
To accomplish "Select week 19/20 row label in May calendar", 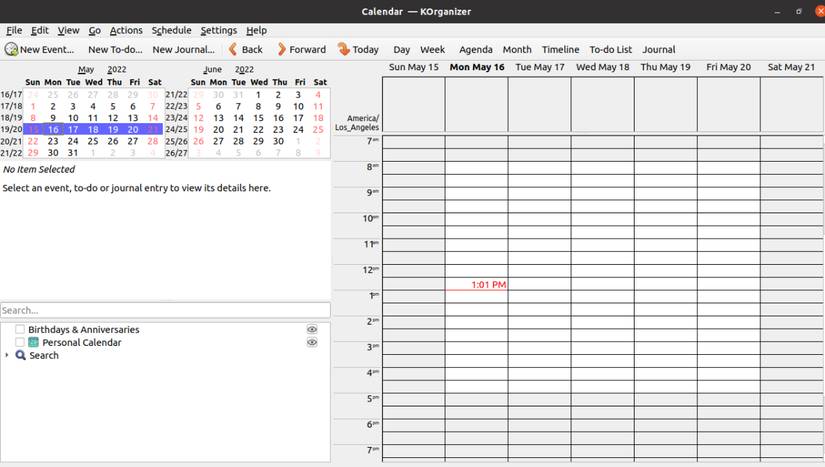I will click(12, 129).
